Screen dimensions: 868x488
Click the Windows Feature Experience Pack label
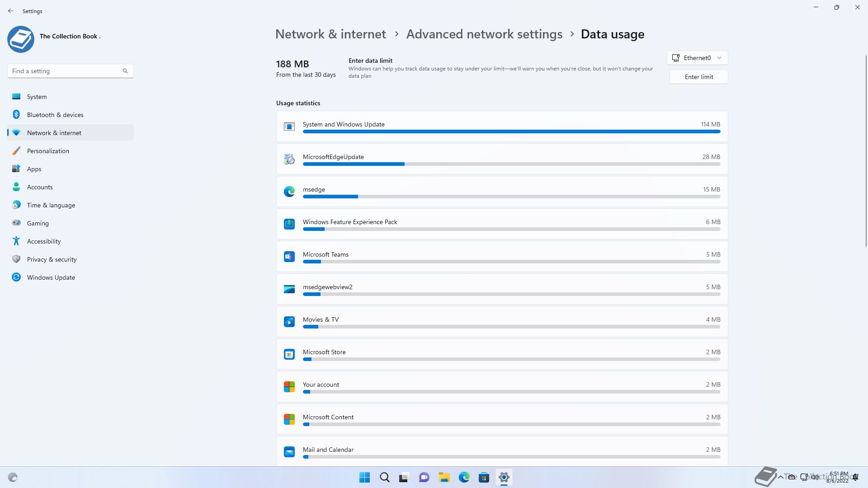pyautogui.click(x=350, y=222)
